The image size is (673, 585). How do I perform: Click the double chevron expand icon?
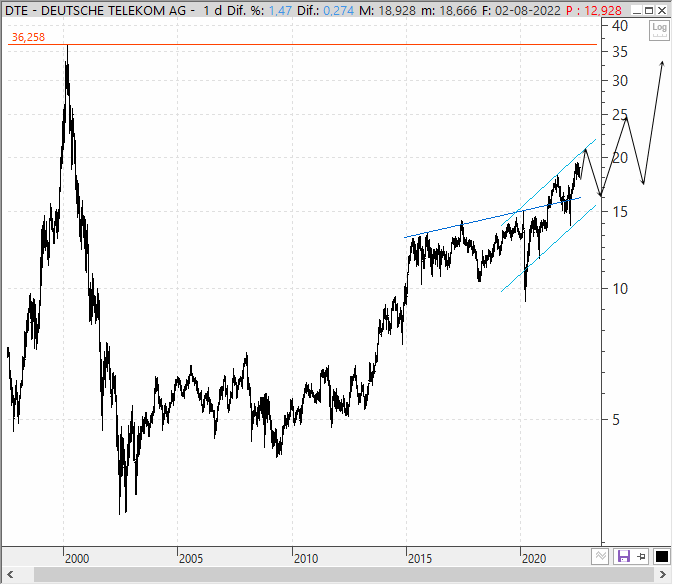click(x=600, y=557)
